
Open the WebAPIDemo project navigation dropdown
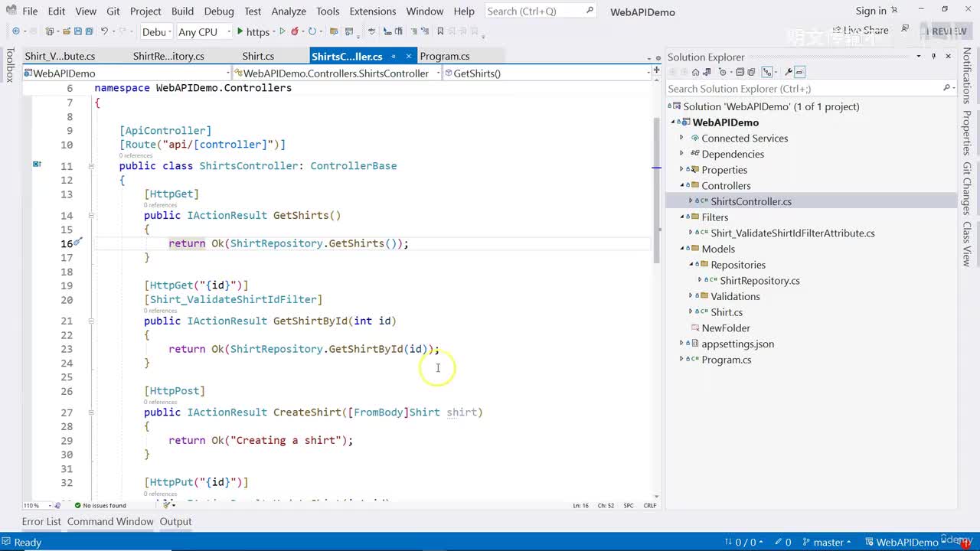pyautogui.click(x=126, y=73)
